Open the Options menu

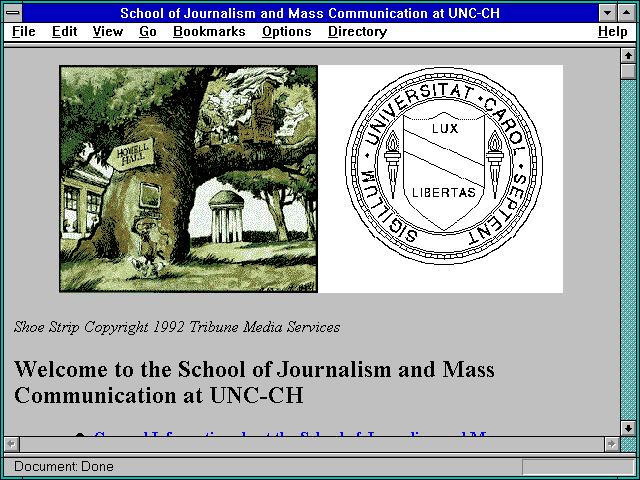[287, 32]
